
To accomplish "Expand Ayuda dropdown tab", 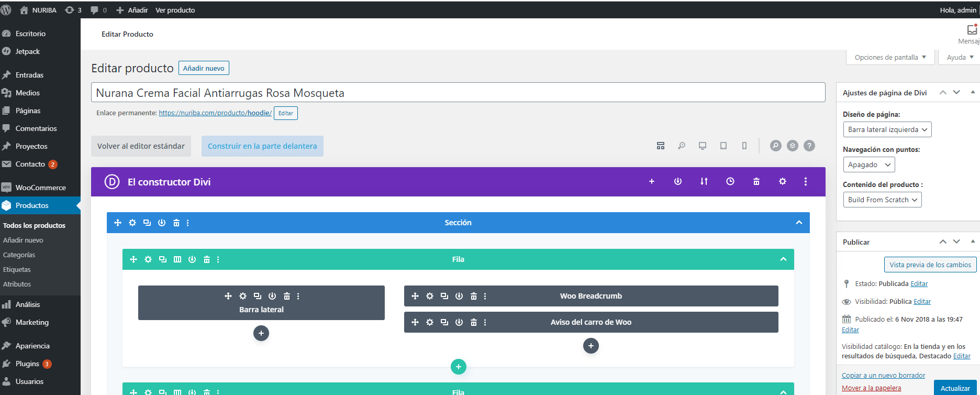I will click(960, 57).
